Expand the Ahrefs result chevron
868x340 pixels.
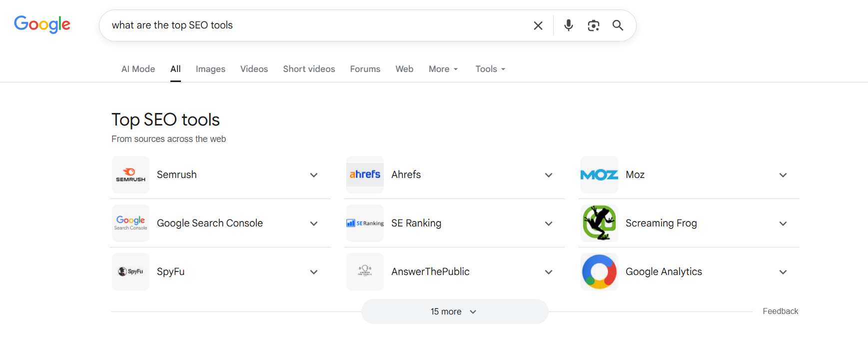click(x=548, y=175)
